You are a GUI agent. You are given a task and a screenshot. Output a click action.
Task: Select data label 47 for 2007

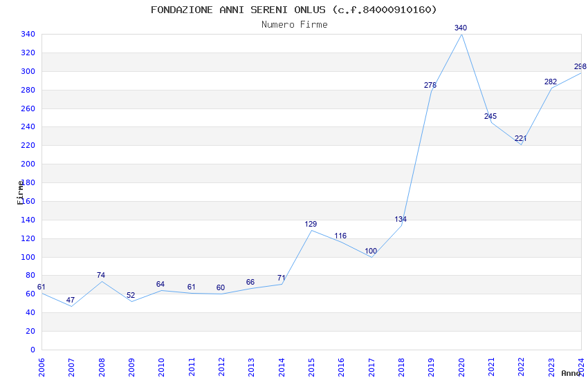click(71, 301)
